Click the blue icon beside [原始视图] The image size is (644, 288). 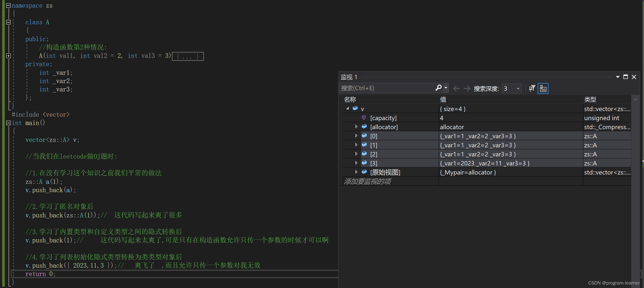[364, 172]
